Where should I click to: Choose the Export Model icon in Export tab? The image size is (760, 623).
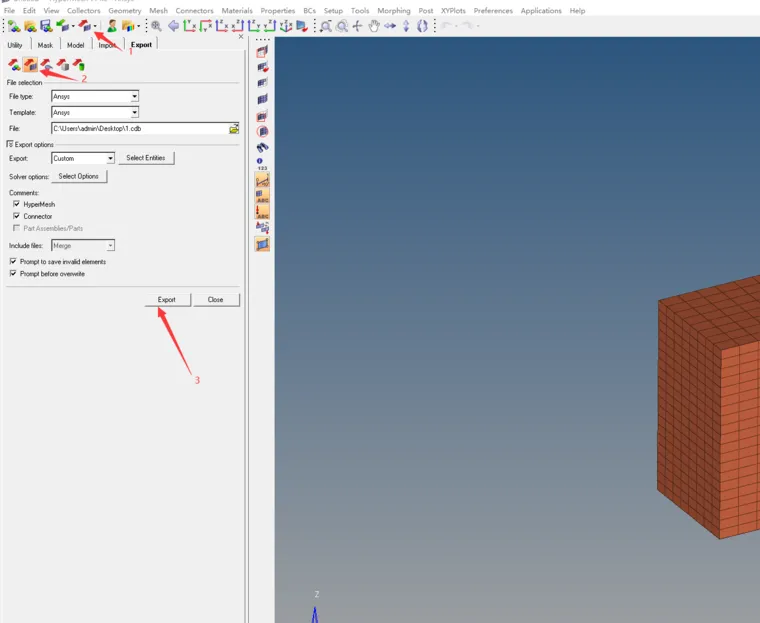pyautogui.click(x=14, y=64)
